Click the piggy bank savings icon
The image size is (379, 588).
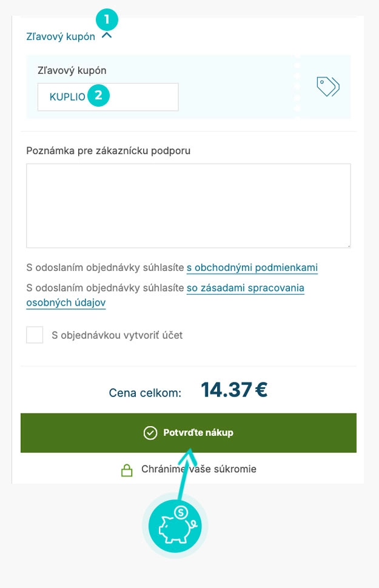point(174,526)
